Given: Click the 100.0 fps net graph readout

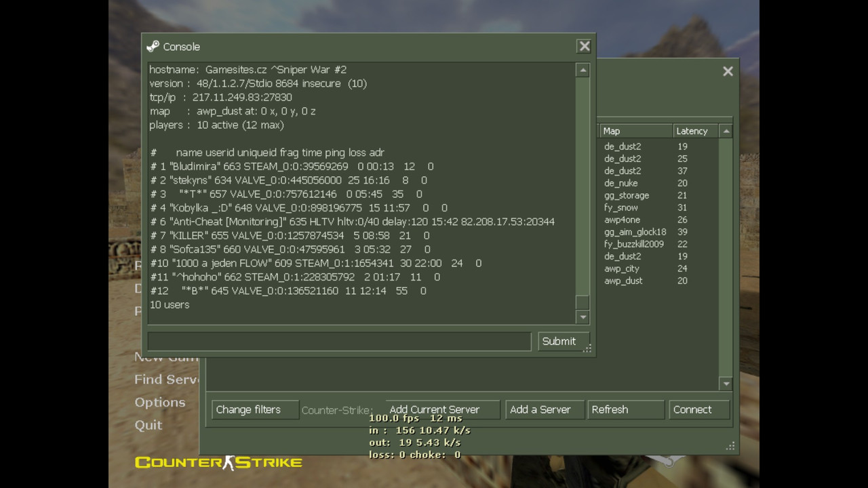Looking at the screenshot, I should pos(415,418).
